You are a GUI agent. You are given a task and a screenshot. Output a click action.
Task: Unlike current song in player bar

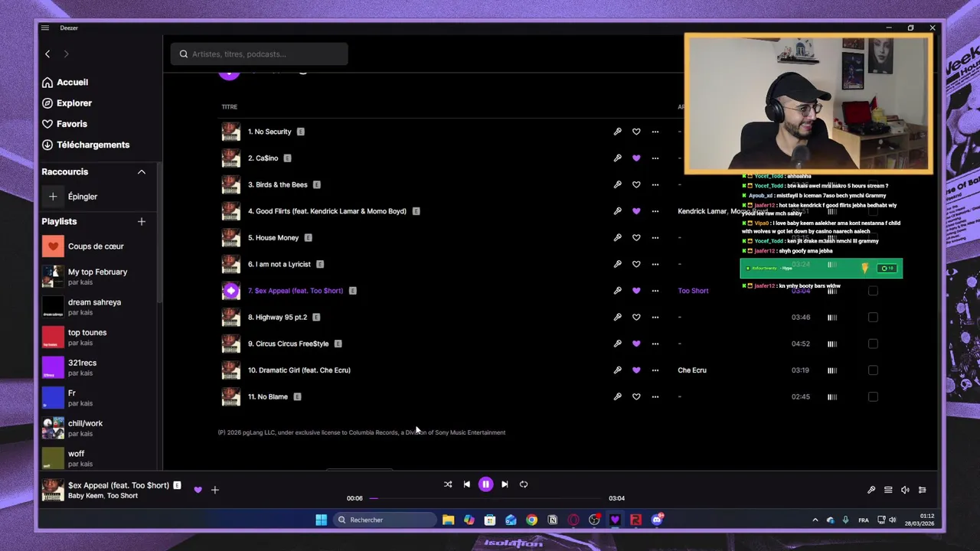coord(198,490)
